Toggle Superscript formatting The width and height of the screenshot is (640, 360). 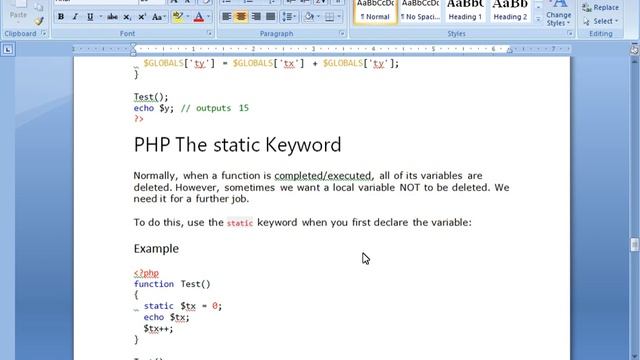click(142, 17)
